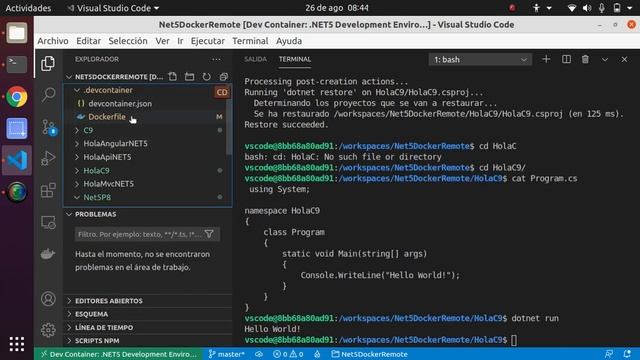Expand the HolaC9 folder

pyautogui.click(x=147, y=171)
